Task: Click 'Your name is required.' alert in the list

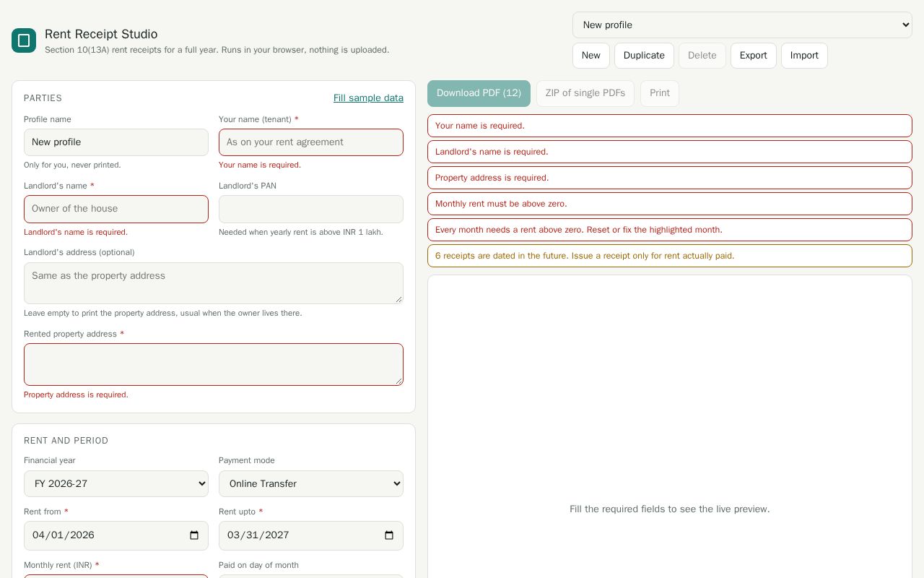Action: (670, 126)
